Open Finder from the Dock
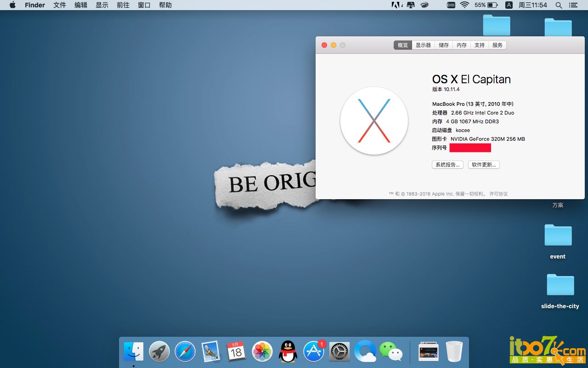The height and width of the screenshot is (368, 588). pos(134,352)
